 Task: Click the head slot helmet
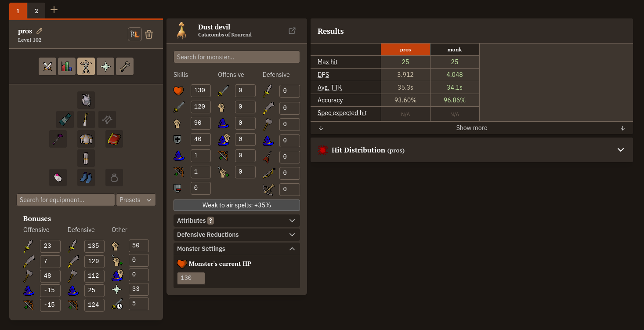86,100
